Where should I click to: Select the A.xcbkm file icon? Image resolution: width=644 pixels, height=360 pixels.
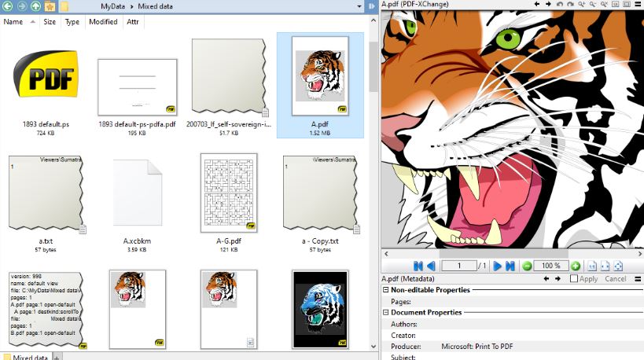[137, 193]
